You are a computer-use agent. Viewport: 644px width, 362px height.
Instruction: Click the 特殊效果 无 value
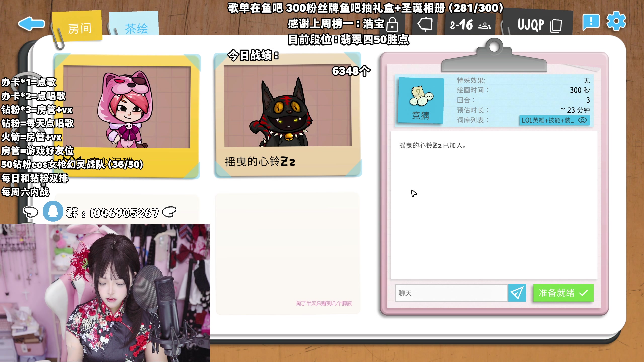click(x=587, y=80)
